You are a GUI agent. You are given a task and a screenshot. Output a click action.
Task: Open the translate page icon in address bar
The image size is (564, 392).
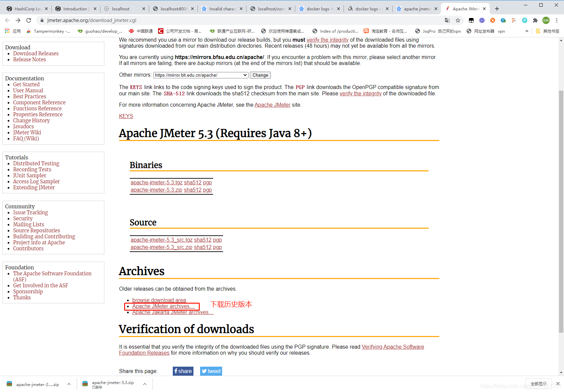[447, 20]
